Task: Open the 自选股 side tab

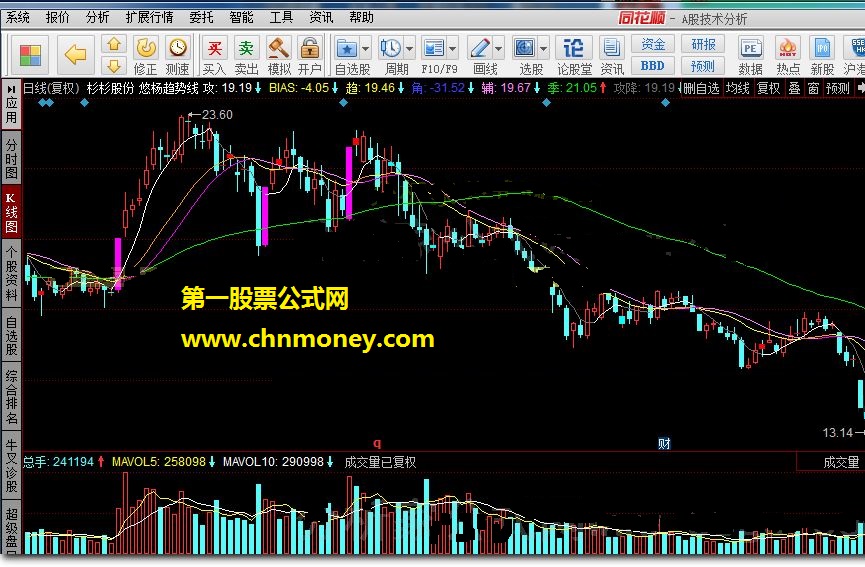Action: click(11, 335)
